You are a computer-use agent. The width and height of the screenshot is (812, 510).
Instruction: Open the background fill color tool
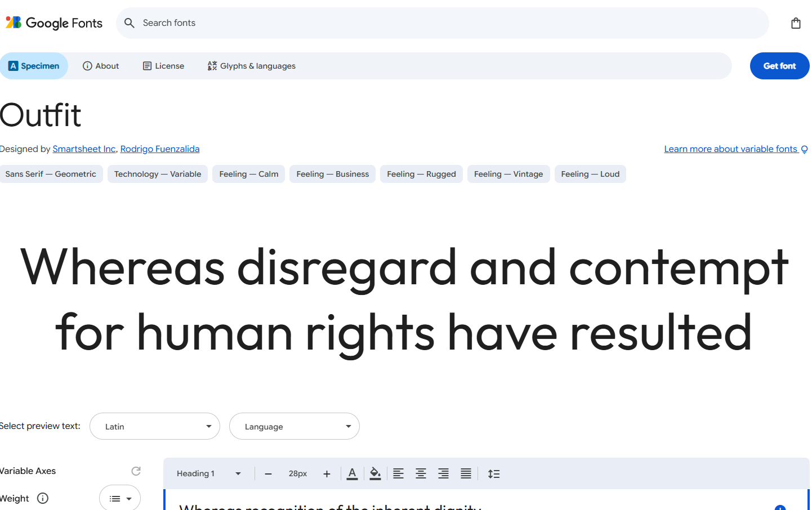coord(375,474)
